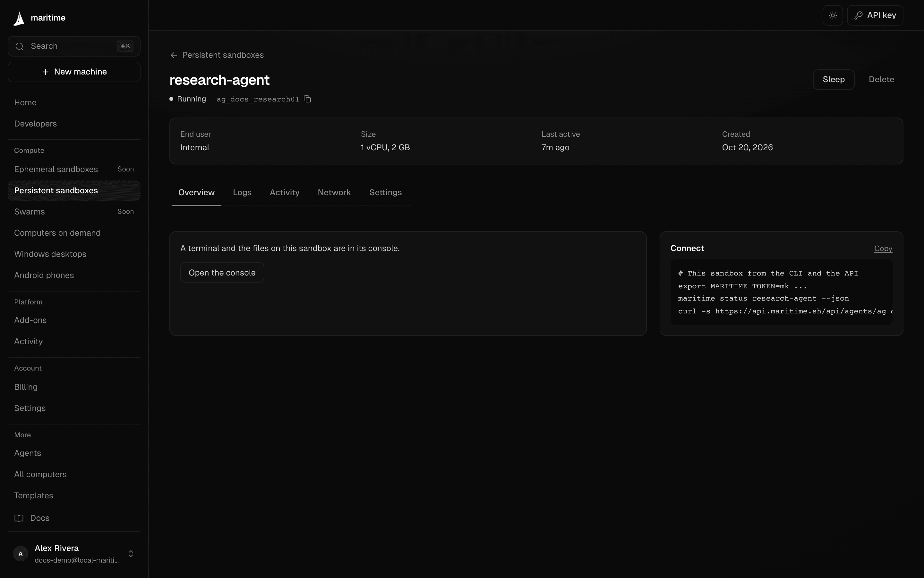Select Persistent sandboxes sidebar item

[74, 190]
